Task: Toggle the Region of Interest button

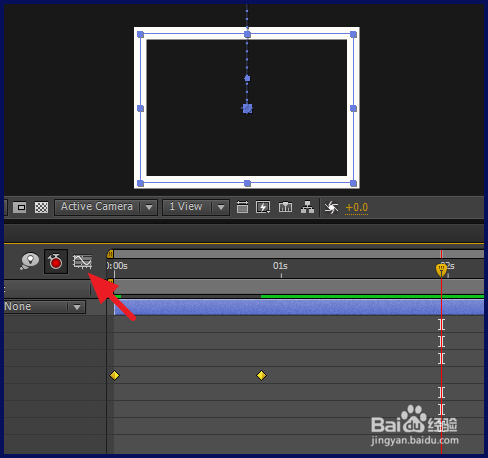Action: pyautogui.click(x=20, y=208)
